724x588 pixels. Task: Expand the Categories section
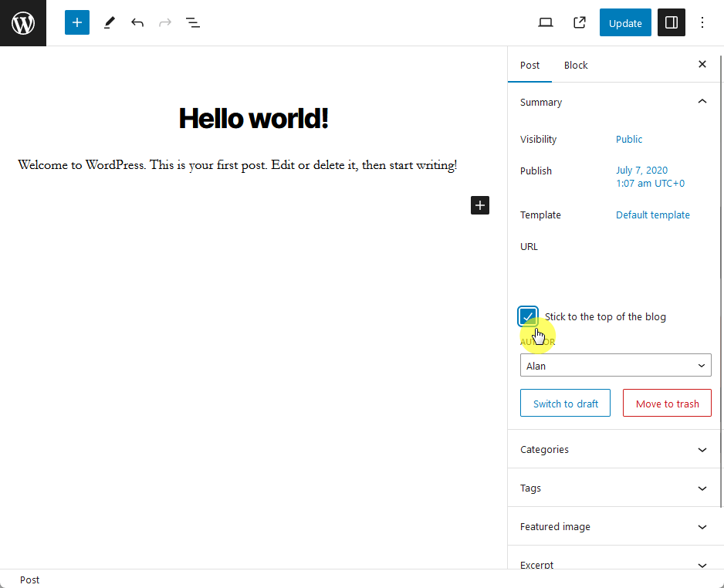pyautogui.click(x=614, y=449)
